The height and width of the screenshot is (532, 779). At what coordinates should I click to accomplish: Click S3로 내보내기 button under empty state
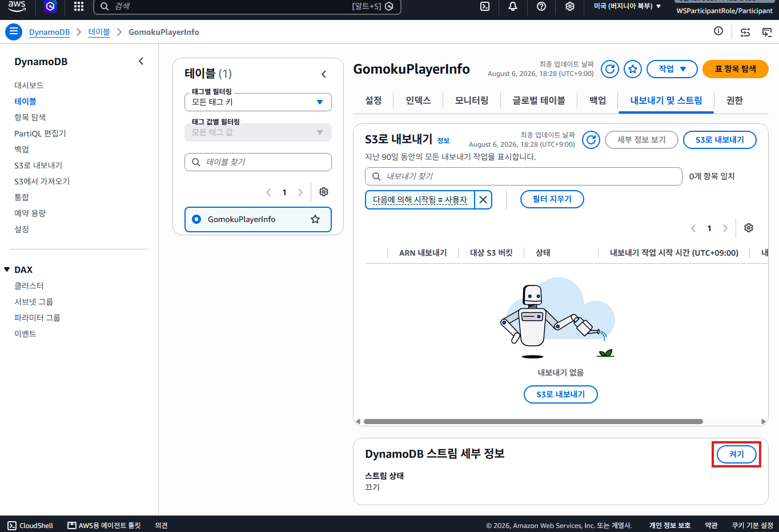click(561, 394)
